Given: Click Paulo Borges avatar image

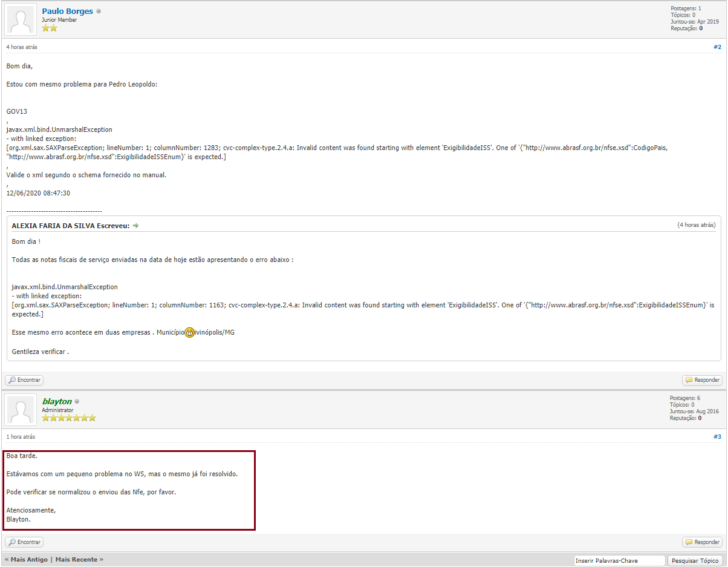Looking at the screenshot, I should tap(21, 20).
